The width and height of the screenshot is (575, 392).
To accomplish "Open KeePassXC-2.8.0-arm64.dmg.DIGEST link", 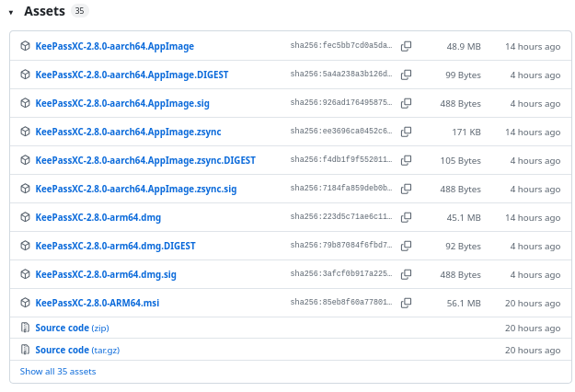I will (115, 246).
